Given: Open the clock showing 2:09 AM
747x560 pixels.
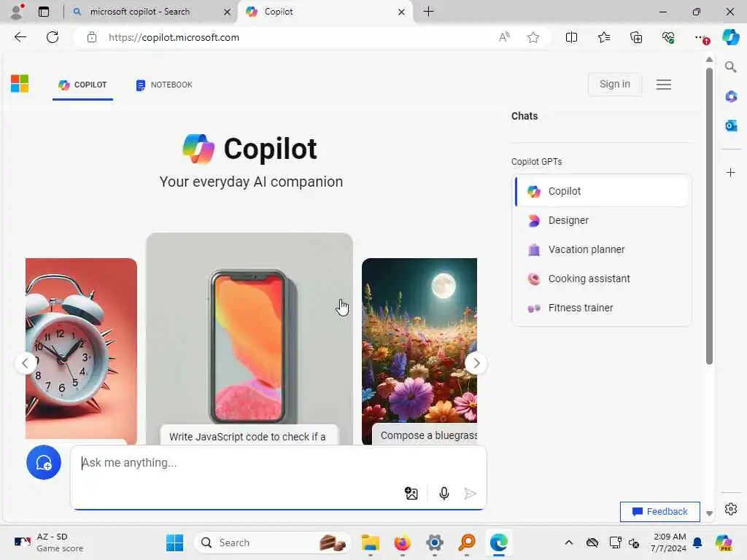Looking at the screenshot, I should click(x=669, y=542).
